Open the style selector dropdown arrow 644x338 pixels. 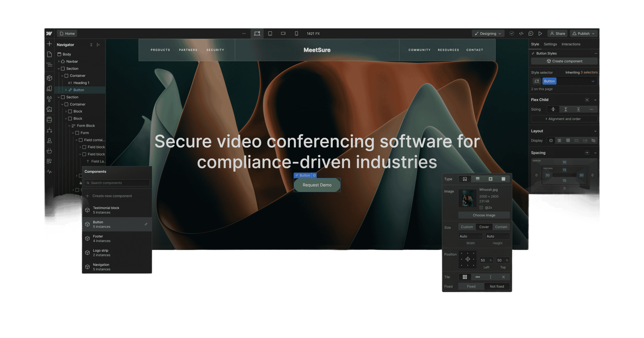tap(593, 81)
